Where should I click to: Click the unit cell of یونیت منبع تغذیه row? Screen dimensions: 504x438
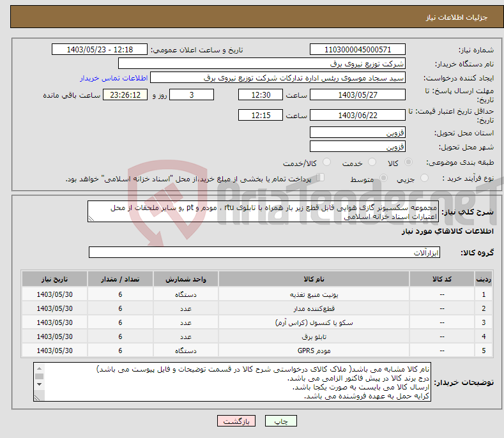click(186, 294)
